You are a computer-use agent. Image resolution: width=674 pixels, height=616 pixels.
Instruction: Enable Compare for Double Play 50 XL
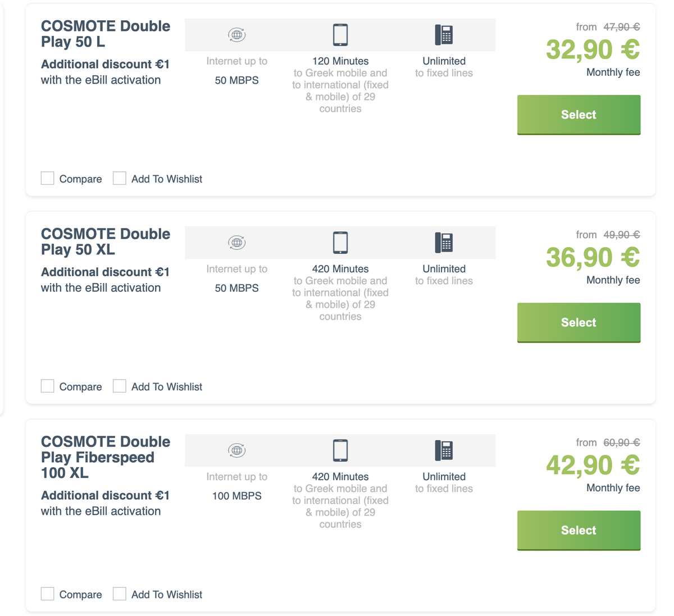[48, 386]
